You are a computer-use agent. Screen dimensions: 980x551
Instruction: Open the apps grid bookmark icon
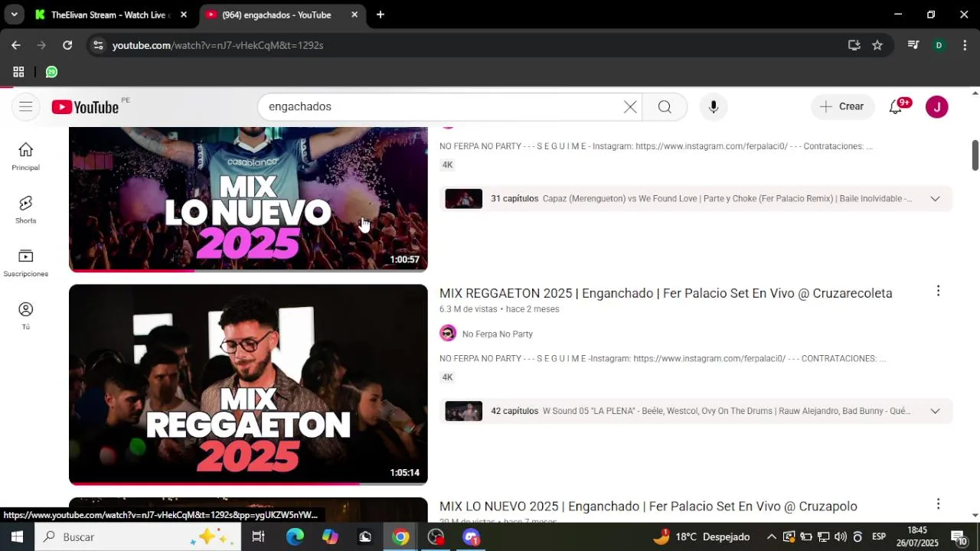[x=18, y=72]
